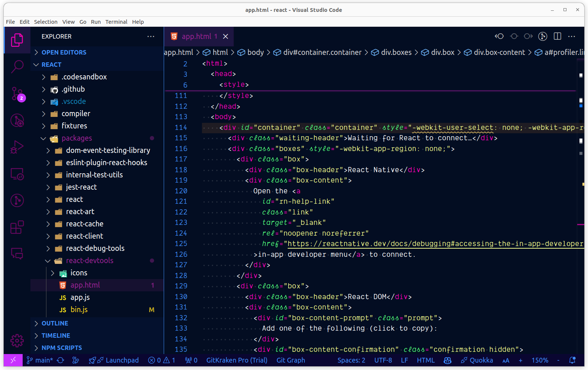Open the Terminal menu
The width and height of the screenshot is (588, 370).
point(116,22)
